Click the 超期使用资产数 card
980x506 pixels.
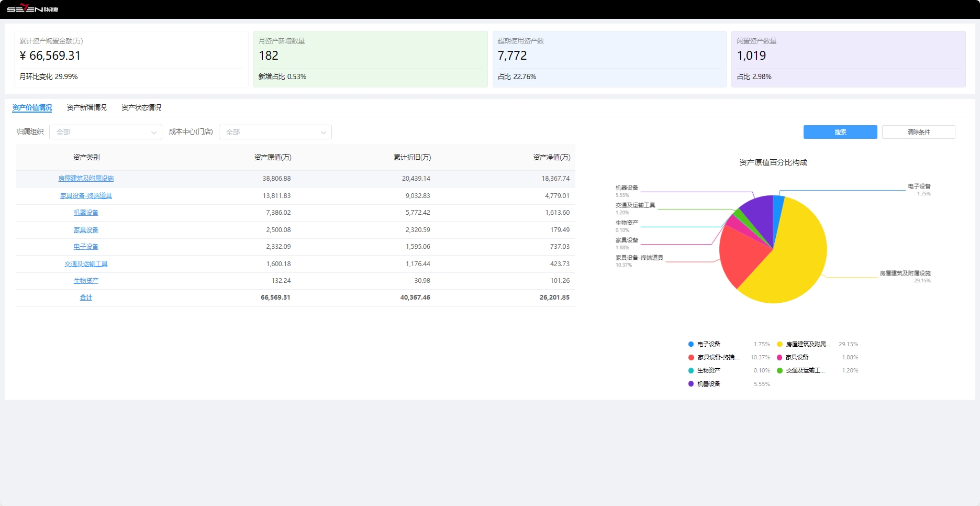[609, 59]
